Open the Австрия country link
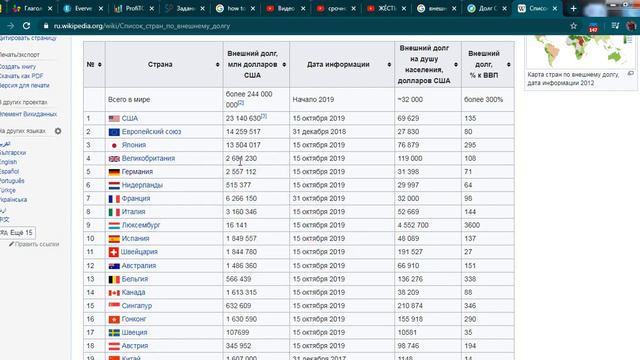The width and height of the screenshot is (640, 360). point(135,346)
